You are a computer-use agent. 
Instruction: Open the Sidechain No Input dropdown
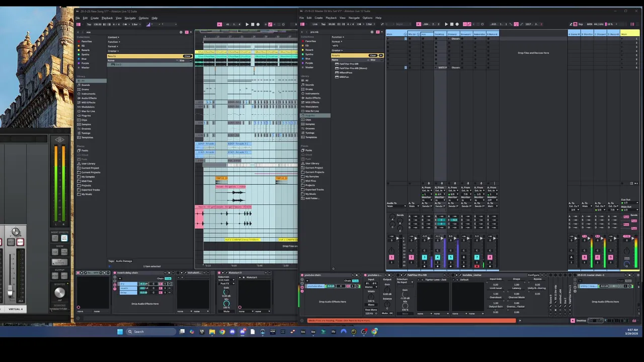click(x=405, y=282)
